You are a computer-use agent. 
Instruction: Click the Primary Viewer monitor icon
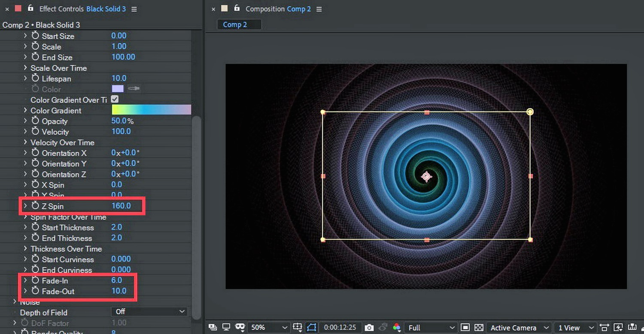[x=227, y=328]
